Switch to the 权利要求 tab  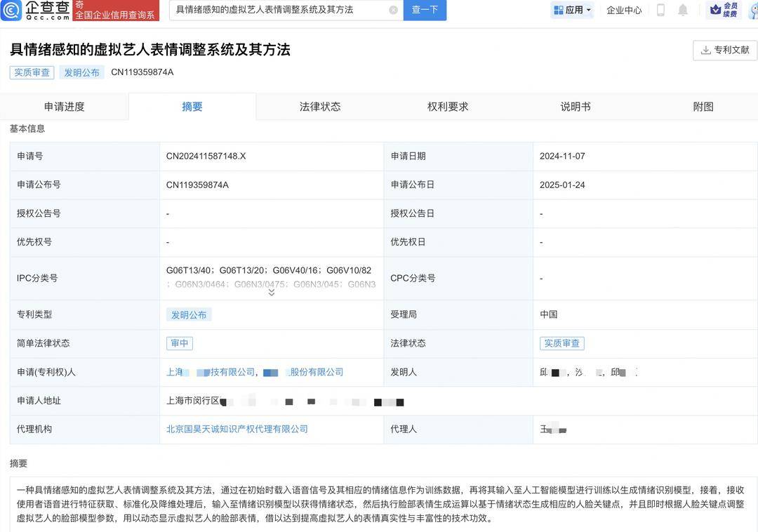tap(447, 107)
